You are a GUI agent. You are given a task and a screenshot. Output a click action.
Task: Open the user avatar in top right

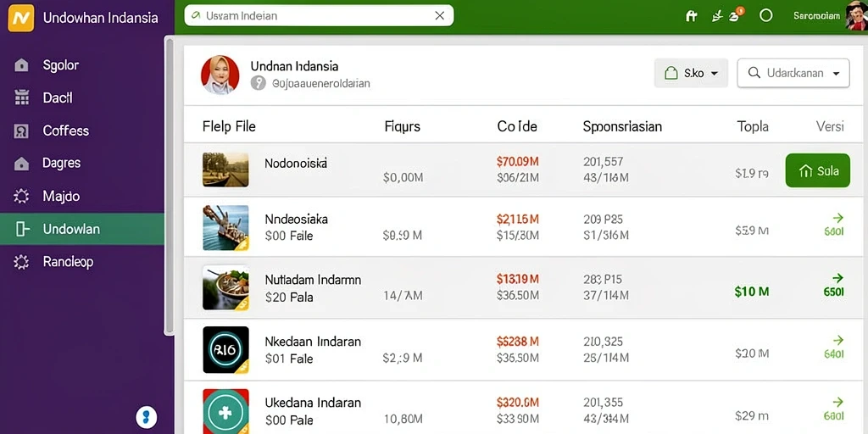pyautogui.click(x=856, y=15)
